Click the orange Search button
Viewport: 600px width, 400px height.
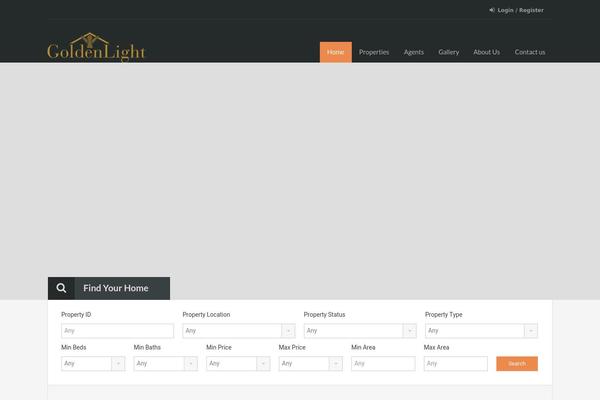coord(517,364)
